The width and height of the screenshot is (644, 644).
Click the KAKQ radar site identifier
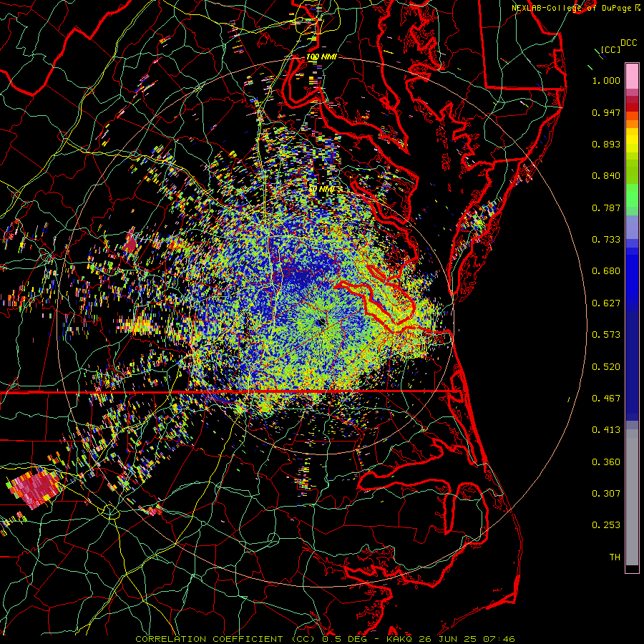(x=401, y=639)
